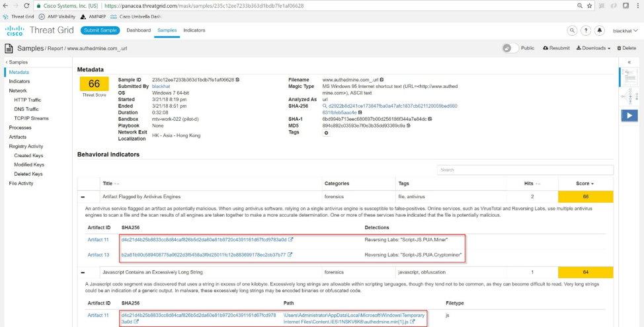This screenshot has width=644, height=327.
Task: Open the blackhat user menu
Action: pyautogui.click(x=625, y=30)
